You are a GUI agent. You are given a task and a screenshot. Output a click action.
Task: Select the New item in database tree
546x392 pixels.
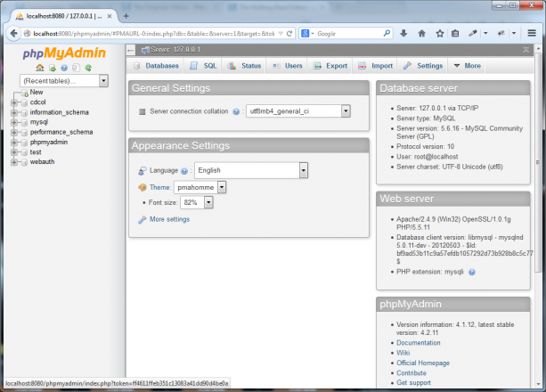[37, 93]
